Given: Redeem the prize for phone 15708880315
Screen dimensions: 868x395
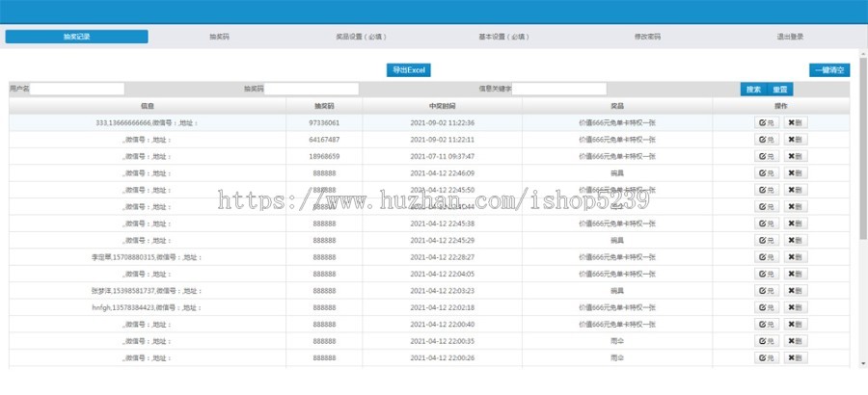Looking at the screenshot, I should coord(768,257).
